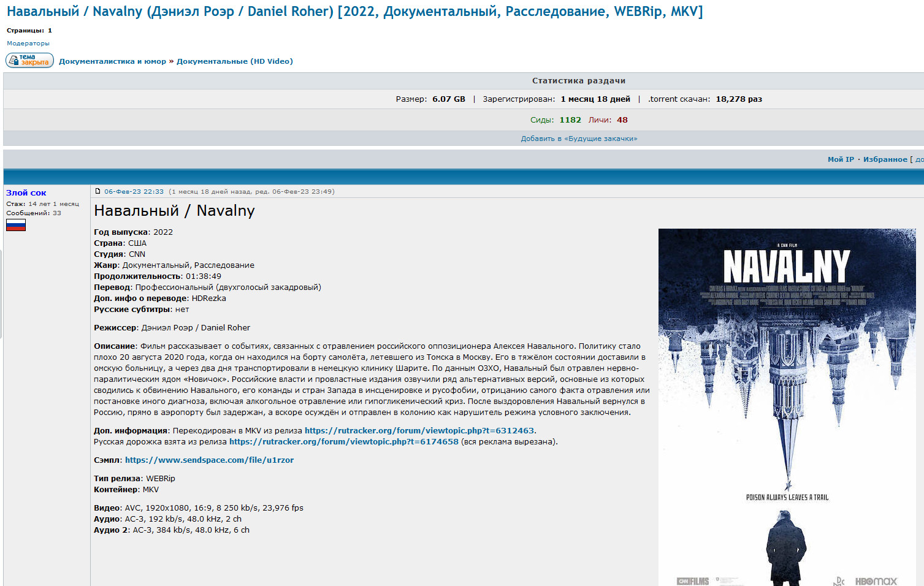Add torrent to «Будущие закачки»

pyautogui.click(x=579, y=139)
